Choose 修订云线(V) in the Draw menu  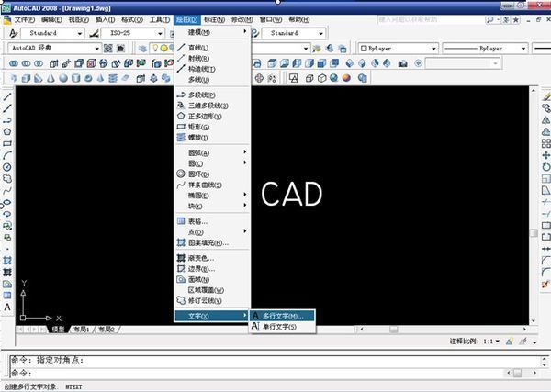coord(213,301)
